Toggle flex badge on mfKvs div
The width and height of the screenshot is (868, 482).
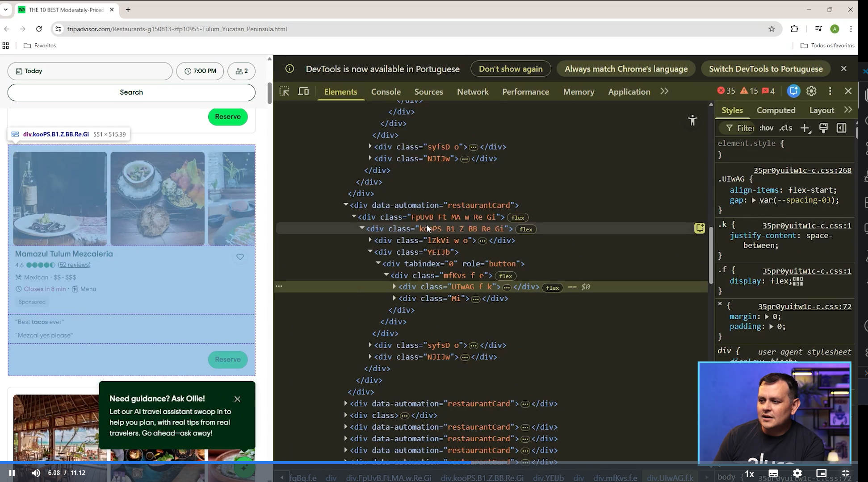505,276
